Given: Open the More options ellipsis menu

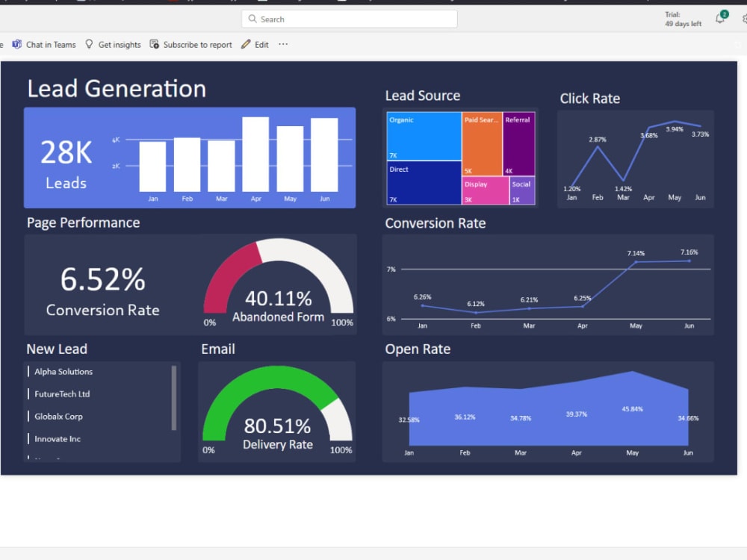Looking at the screenshot, I should 282,44.
